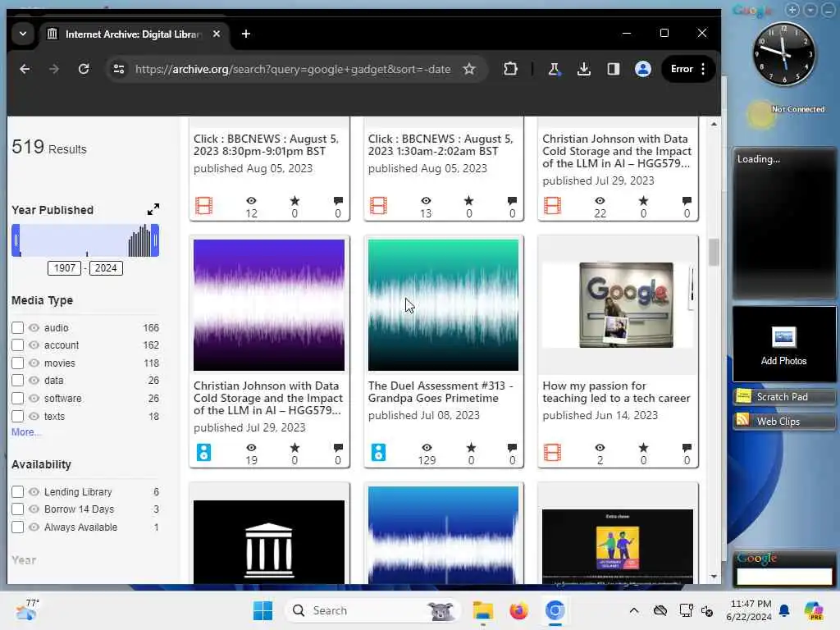Image resolution: width=840 pixels, height=630 pixels.
Task: Check the Borrow 14 Days checkbox
Action: [18, 509]
